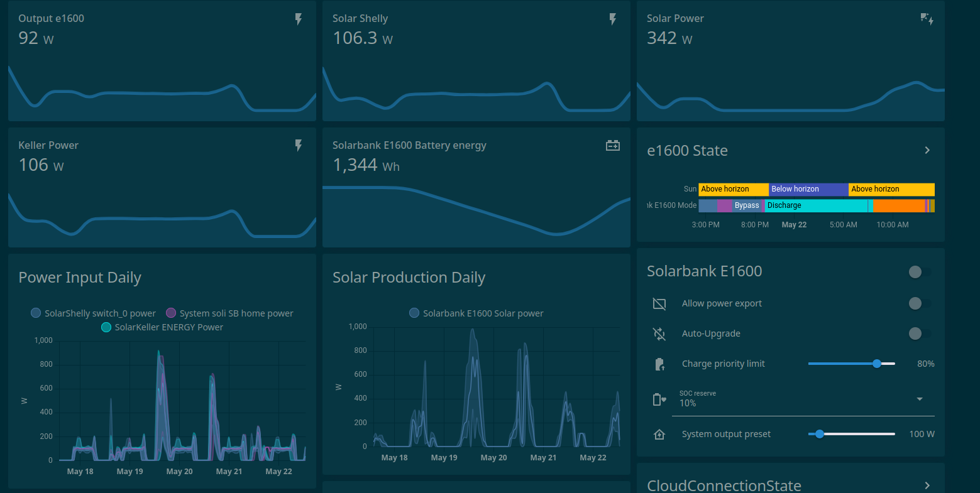This screenshot has width=980, height=493.
Task: Expand the e1600 State card chevron
Action: tap(927, 150)
